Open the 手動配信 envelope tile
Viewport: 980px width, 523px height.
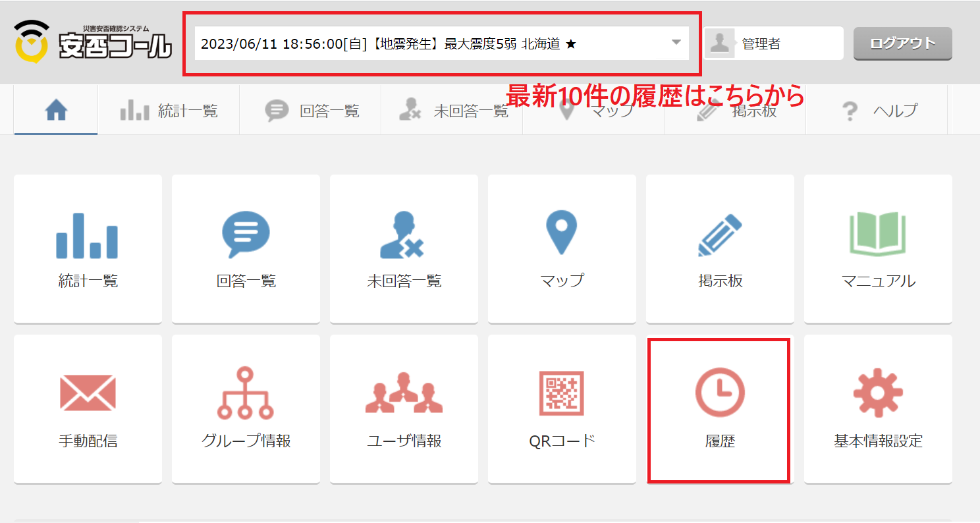click(x=88, y=409)
